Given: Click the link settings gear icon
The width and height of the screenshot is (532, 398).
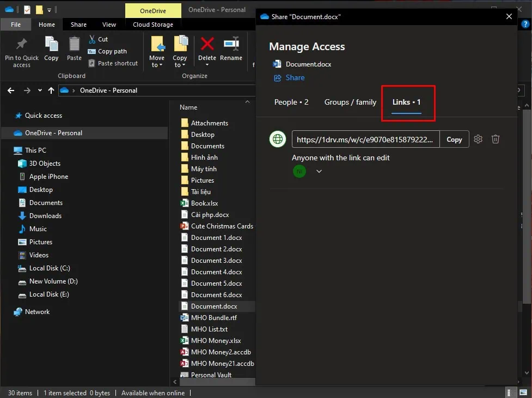Looking at the screenshot, I should 478,139.
